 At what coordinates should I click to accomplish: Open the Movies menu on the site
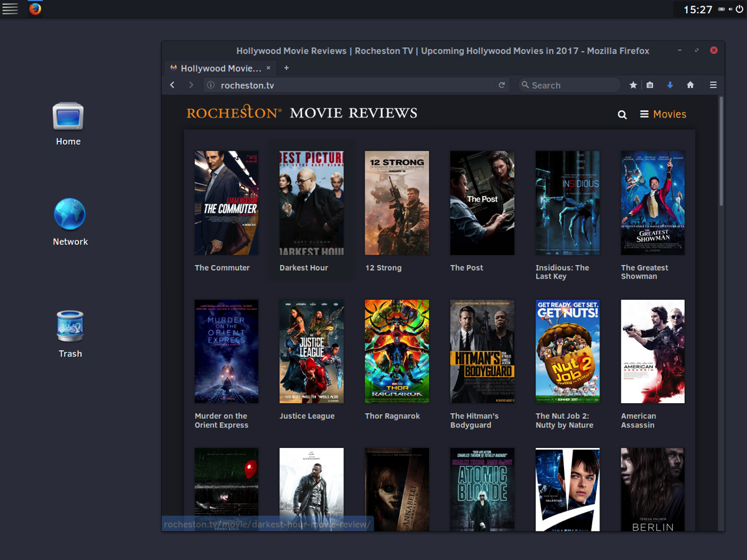coord(663,114)
